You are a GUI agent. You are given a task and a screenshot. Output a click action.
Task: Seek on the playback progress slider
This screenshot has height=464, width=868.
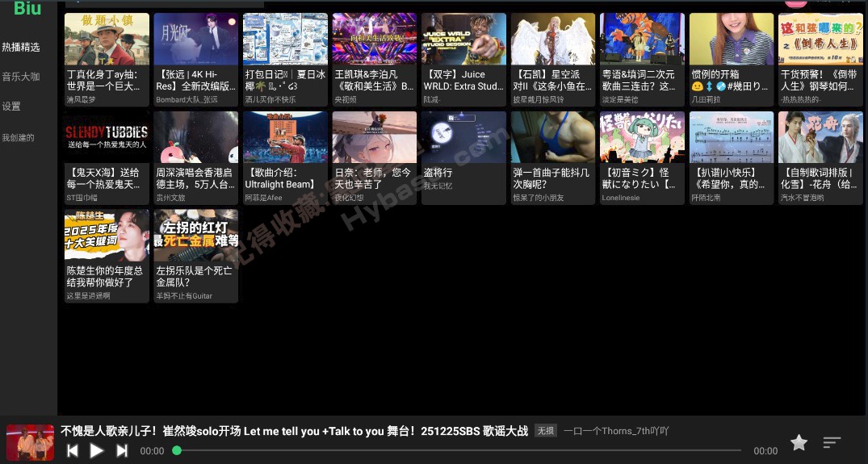click(457, 451)
